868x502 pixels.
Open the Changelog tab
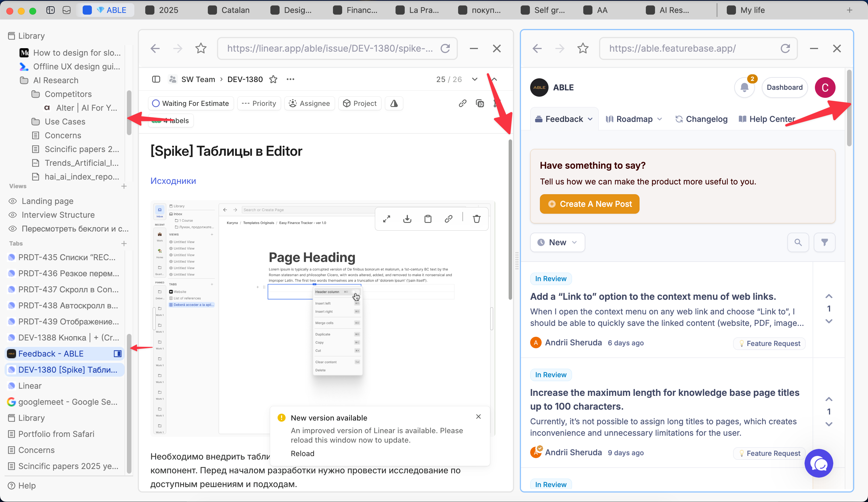tap(701, 119)
